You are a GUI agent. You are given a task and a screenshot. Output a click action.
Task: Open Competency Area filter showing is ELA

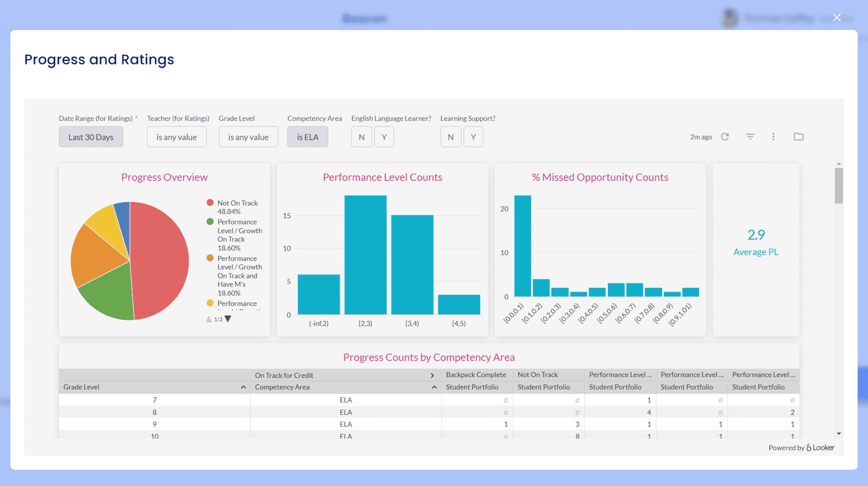307,137
